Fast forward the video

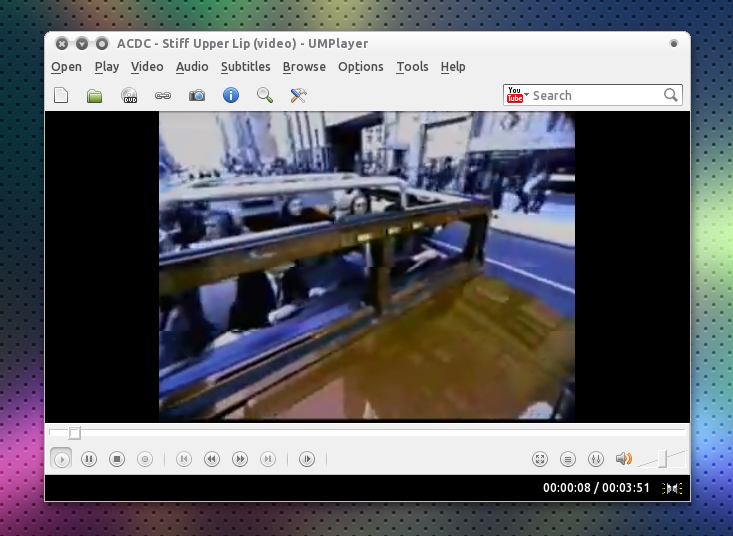(240, 459)
